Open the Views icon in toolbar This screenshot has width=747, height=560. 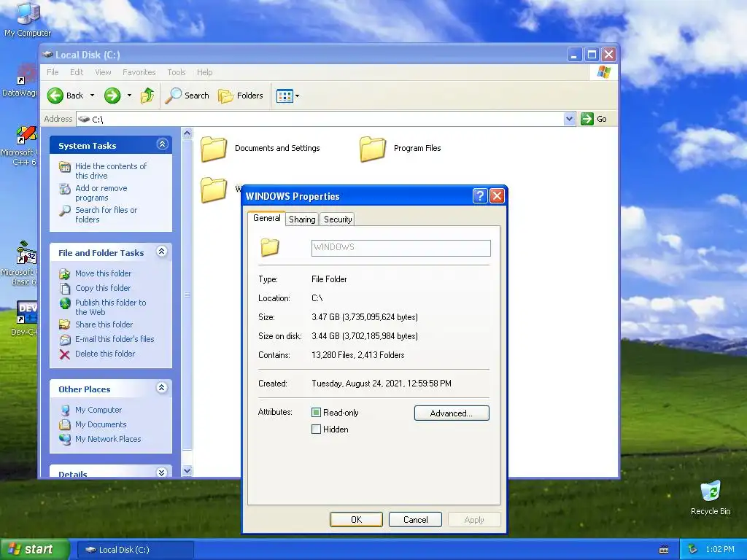tap(285, 96)
